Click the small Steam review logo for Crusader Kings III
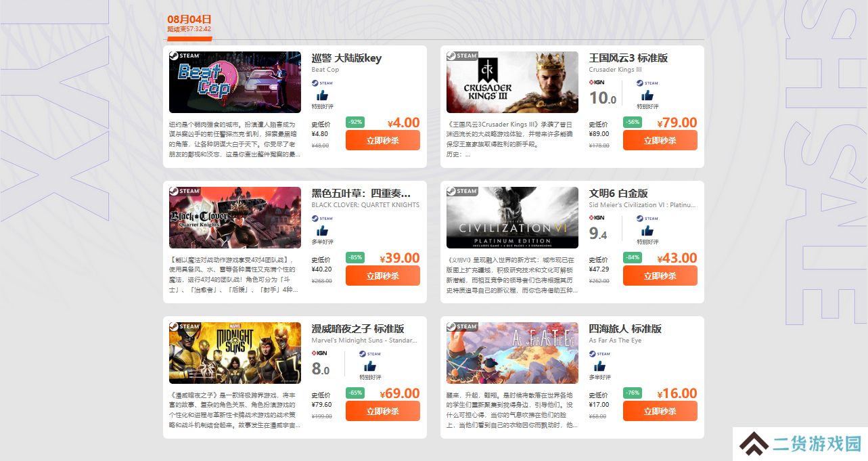Viewport: 868px width, 461px height. pyautogui.click(x=647, y=83)
